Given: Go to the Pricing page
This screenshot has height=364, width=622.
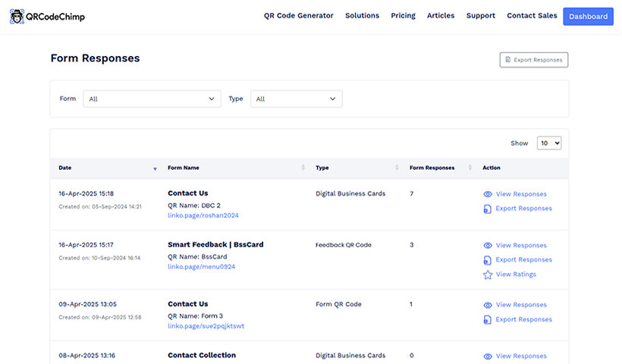Looking at the screenshot, I should coord(403,15).
